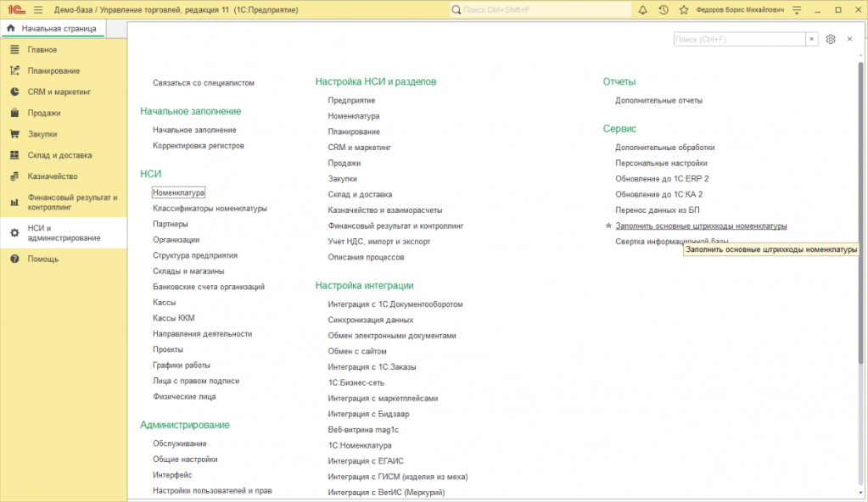Open Дополнительные обработки link
The width and height of the screenshot is (868, 502).
(665, 148)
